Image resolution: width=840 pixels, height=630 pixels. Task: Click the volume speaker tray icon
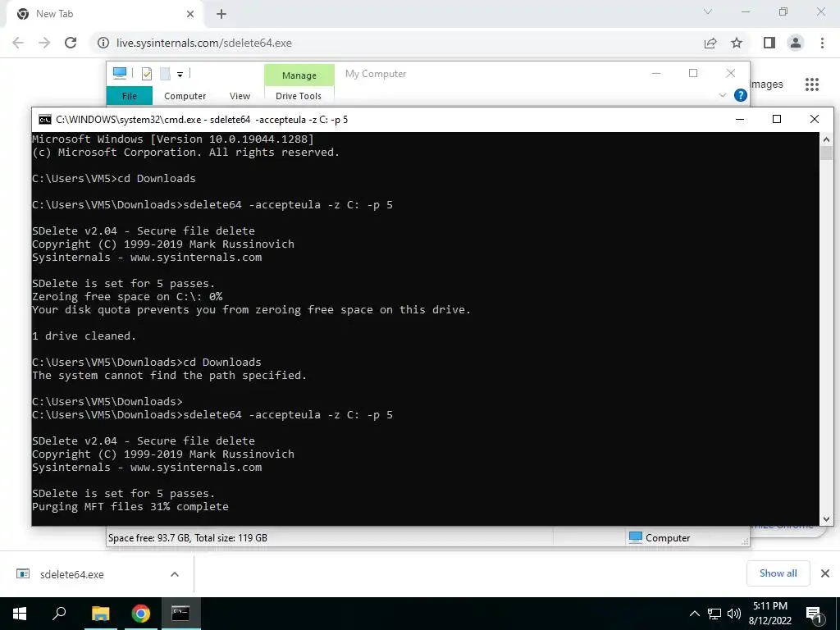tap(733, 614)
